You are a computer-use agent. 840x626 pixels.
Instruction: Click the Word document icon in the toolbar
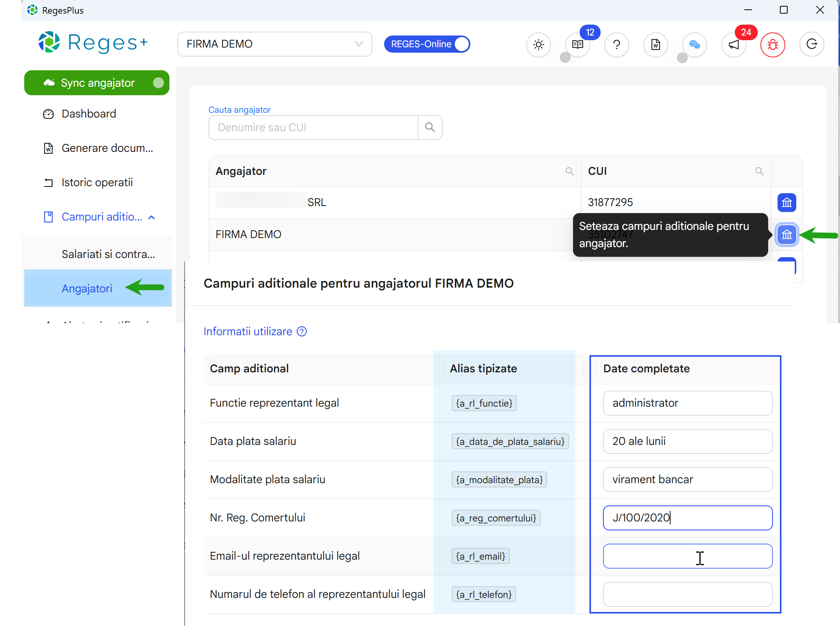pos(655,44)
